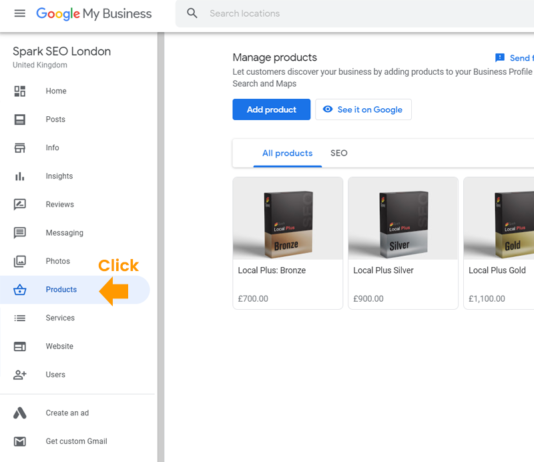Open the hamburger main menu
This screenshot has height=462, width=534.
click(x=20, y=13)
